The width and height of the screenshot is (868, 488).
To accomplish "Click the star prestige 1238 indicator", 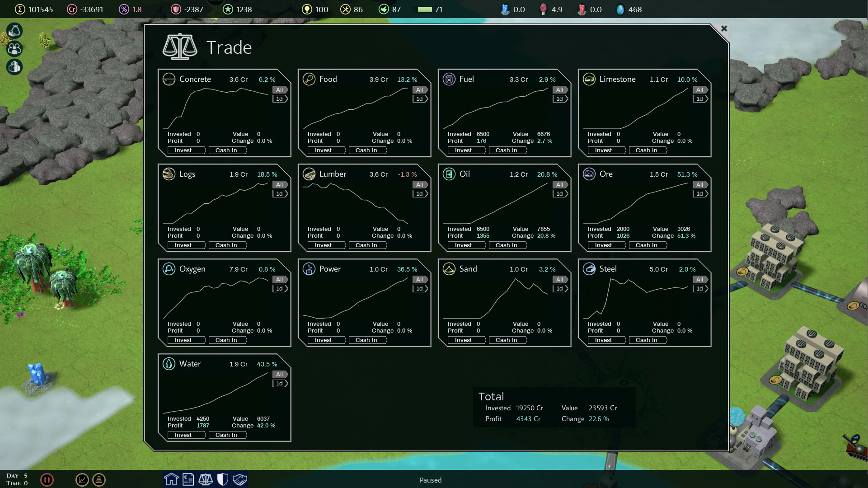I will coord(238,9).
